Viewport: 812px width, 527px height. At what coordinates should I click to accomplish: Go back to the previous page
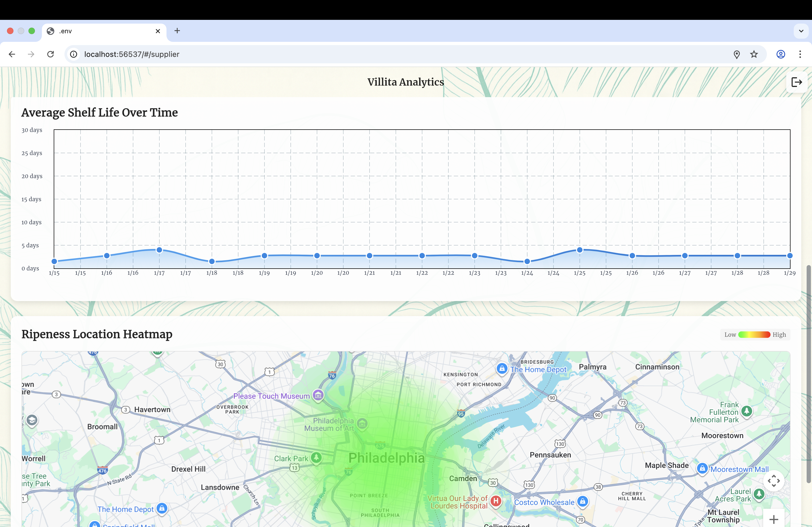click(12, 54)
